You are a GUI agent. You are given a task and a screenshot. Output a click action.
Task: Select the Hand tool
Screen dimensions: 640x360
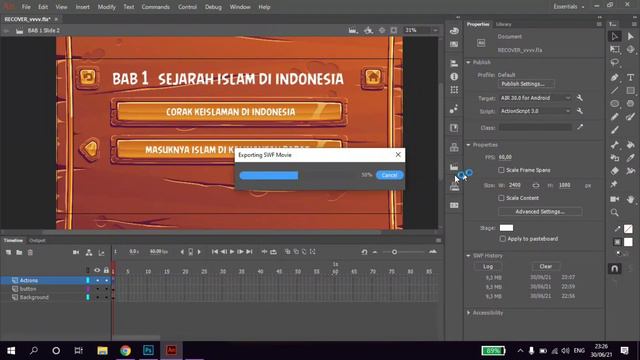(631, 199)
